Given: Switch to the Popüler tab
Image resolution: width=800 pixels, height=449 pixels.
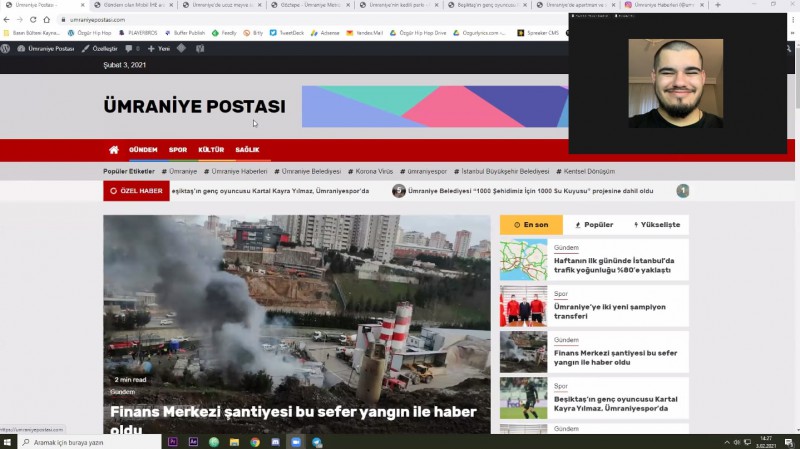Looking at the screenshot, I should pos(594,225).
